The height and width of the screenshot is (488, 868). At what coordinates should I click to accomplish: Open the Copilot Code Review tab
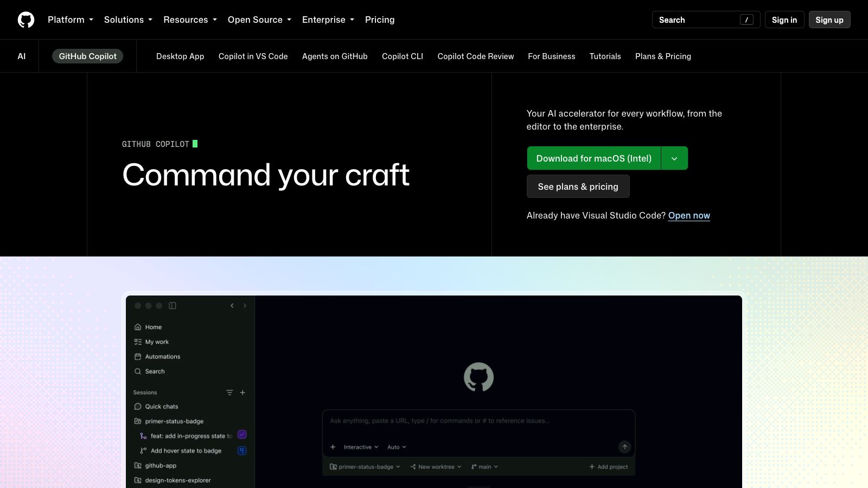pyautogui.click(x=476, y=56)
